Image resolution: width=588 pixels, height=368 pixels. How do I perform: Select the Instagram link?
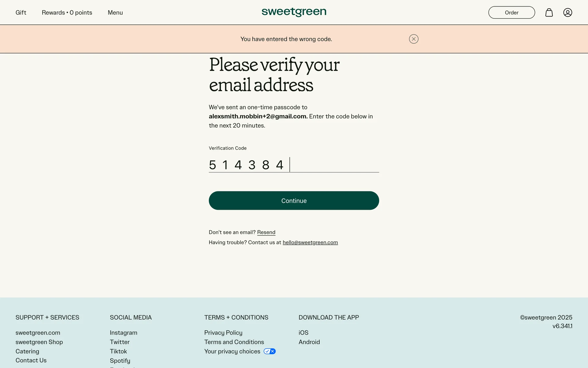point(123,332)
